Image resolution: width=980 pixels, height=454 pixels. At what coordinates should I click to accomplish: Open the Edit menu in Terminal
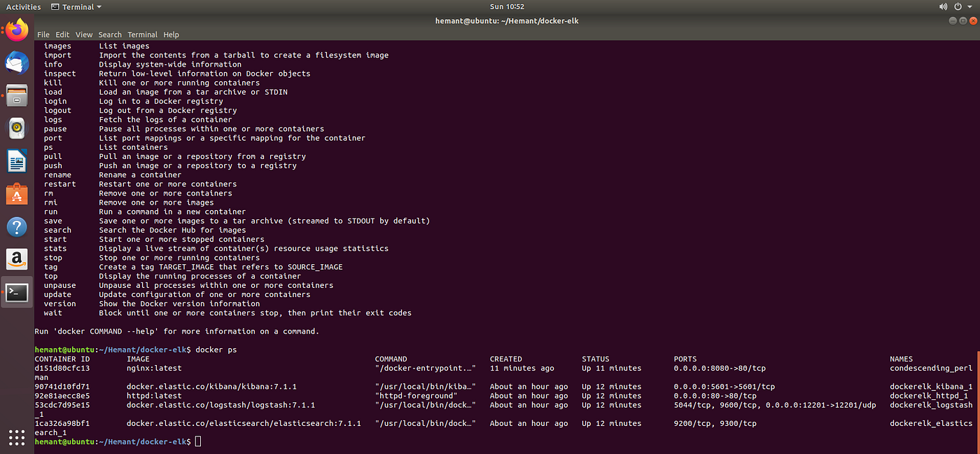pyautogui.click(x=62, y=34)
